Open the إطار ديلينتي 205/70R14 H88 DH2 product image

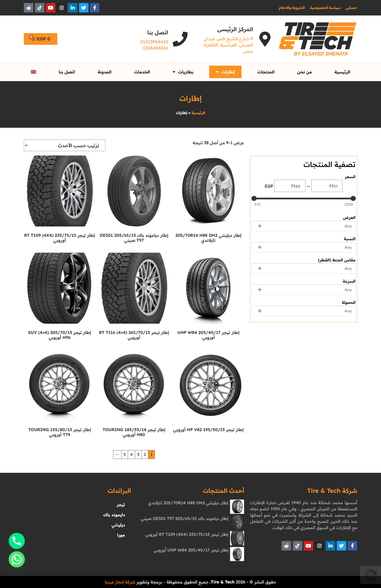[208, 191]
